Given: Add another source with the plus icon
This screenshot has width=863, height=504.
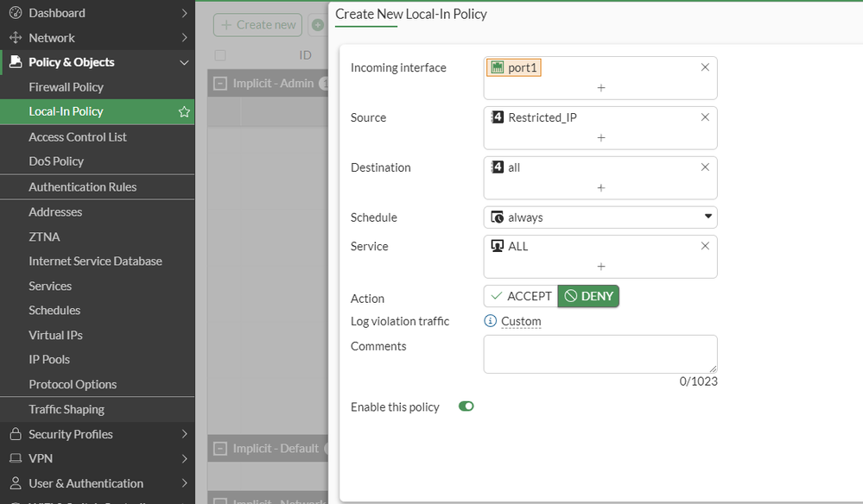Looking at the screenshot, I should 601,137.
